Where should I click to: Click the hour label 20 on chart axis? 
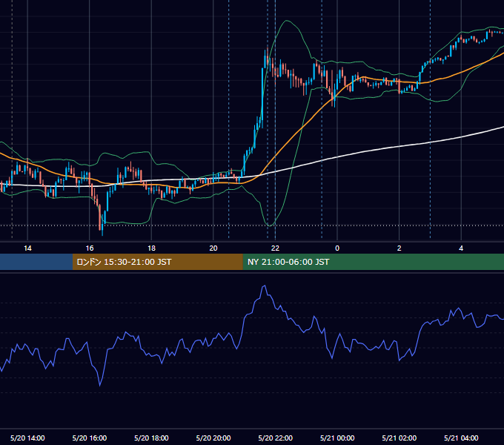coord(213,248)
